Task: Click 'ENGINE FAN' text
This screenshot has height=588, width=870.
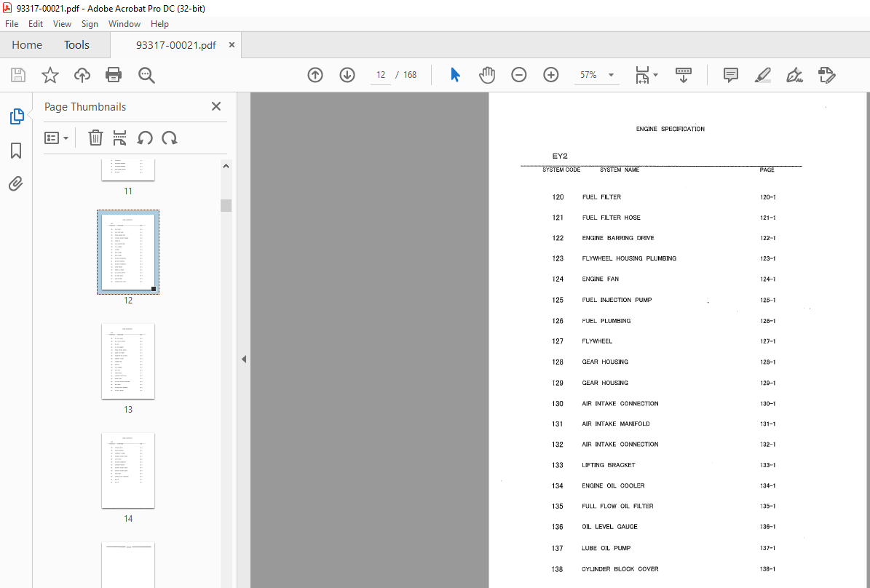Action: (x=601, y=279)
